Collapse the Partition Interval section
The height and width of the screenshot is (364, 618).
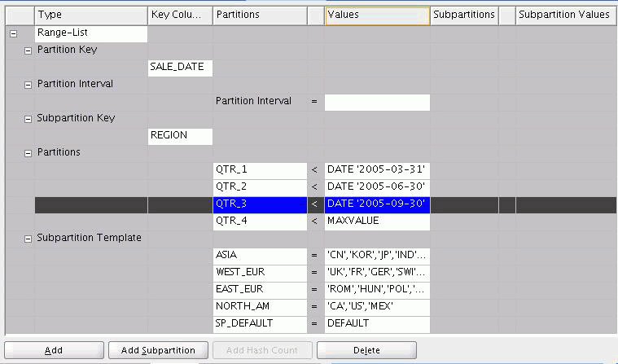(28, 85)
